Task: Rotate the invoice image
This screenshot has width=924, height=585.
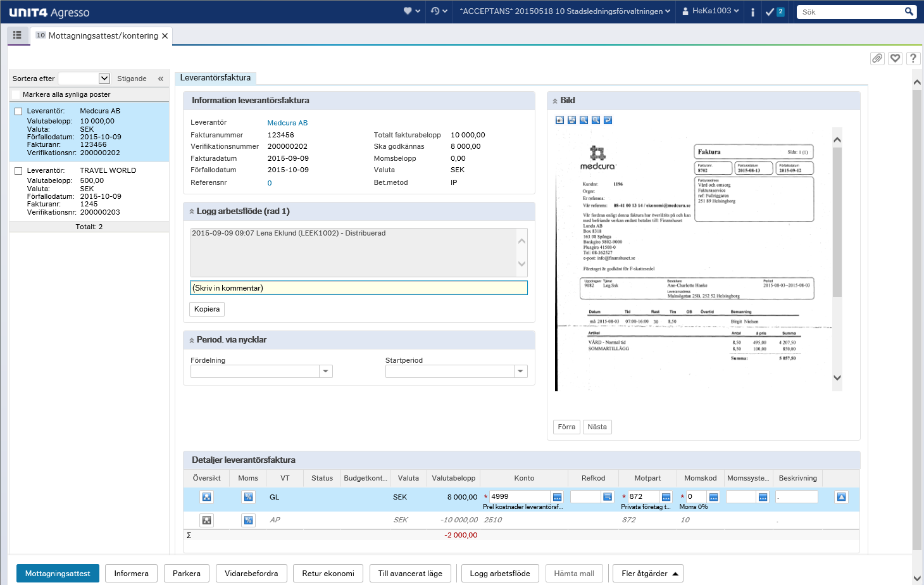Action: point(608,120)
